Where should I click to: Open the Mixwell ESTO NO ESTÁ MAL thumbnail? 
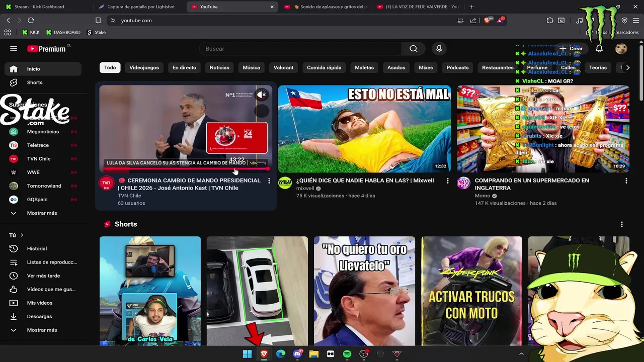pos(364,129)
